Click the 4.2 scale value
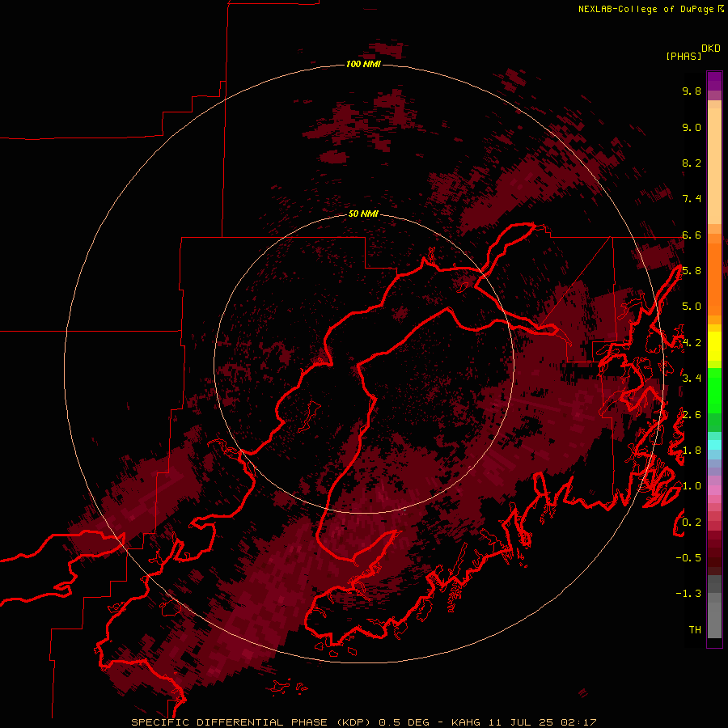This screenshot has width=728, height=728. (x=692, y=343)
